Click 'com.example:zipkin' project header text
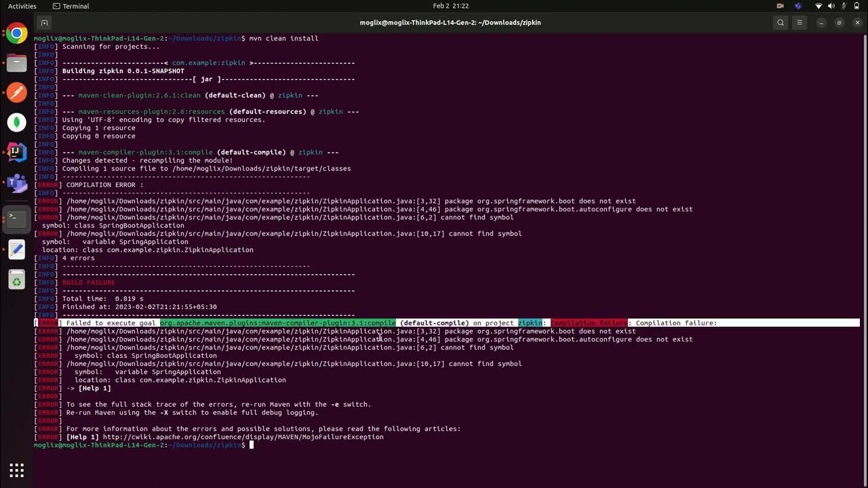868x488 pixels. (x=209, y=63)
